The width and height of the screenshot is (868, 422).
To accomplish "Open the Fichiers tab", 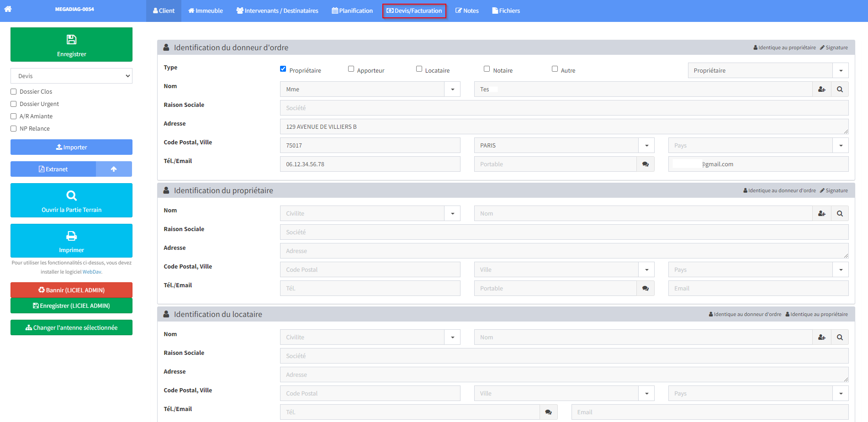I will pyautogui.click(x=506, y=11).
